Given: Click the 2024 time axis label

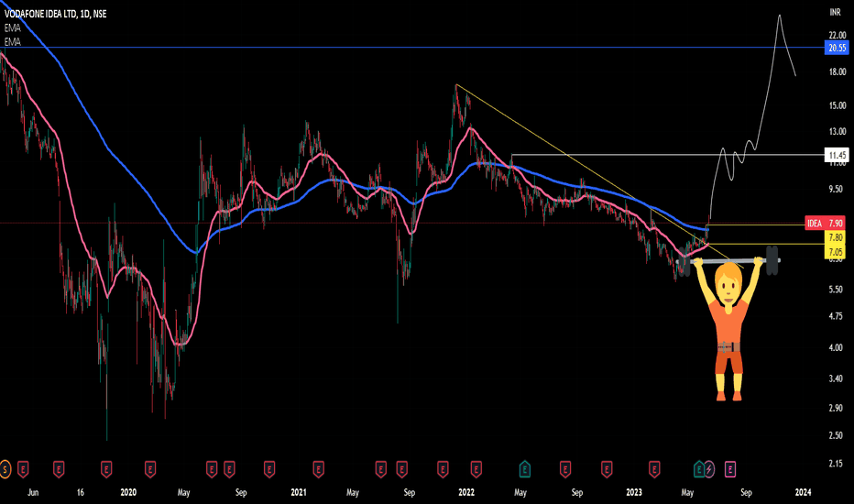Looking at the screenshot, I should click(x=803, y=493).
